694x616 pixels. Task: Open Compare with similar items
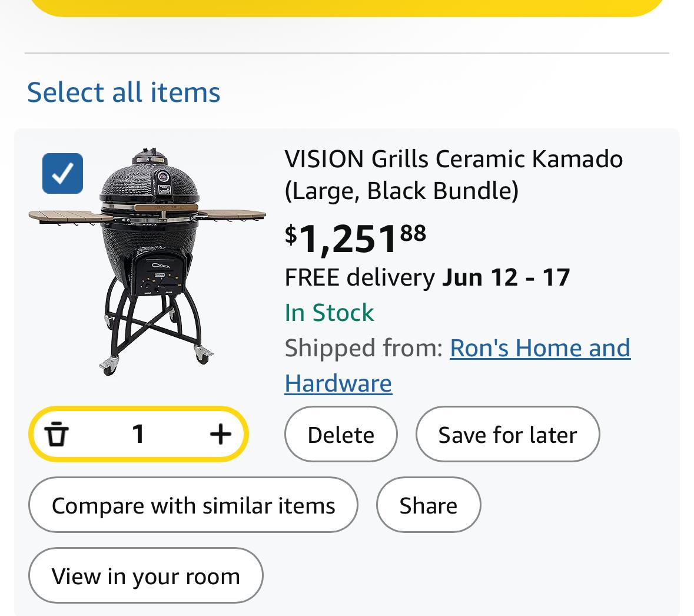click(x=193, y=505)
